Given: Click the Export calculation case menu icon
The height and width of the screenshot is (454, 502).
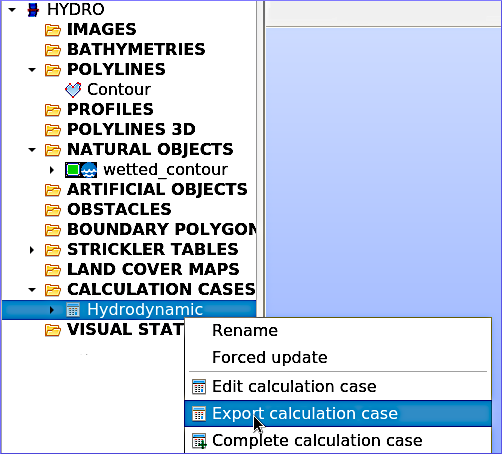Looking at the screenshot, I should [x=199, y=414].
